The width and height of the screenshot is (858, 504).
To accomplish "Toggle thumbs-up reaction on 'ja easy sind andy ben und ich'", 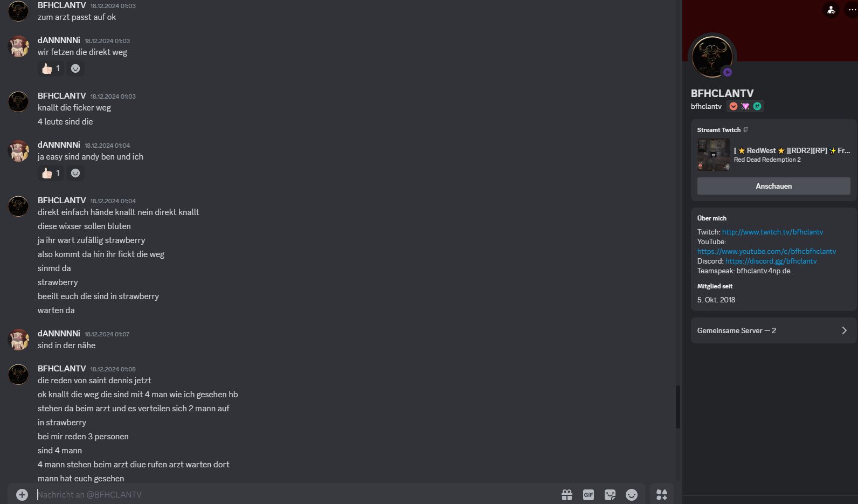I will click(51, 173).
